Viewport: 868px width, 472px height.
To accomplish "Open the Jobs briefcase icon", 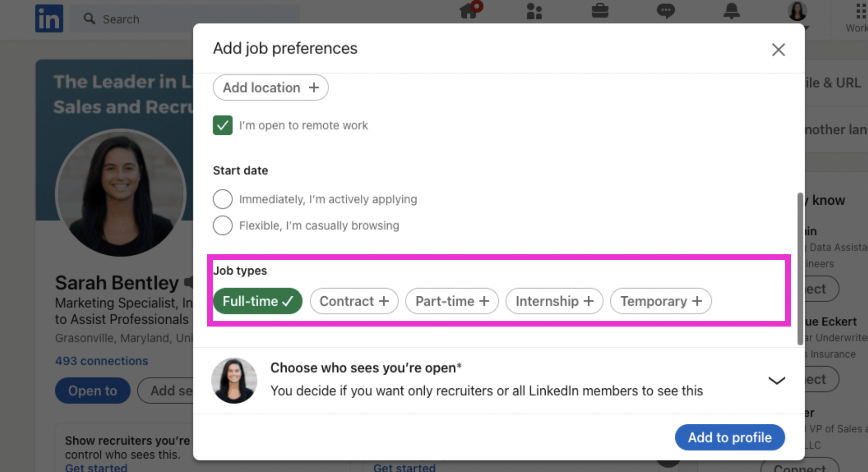I will click(x=600, y=11).
